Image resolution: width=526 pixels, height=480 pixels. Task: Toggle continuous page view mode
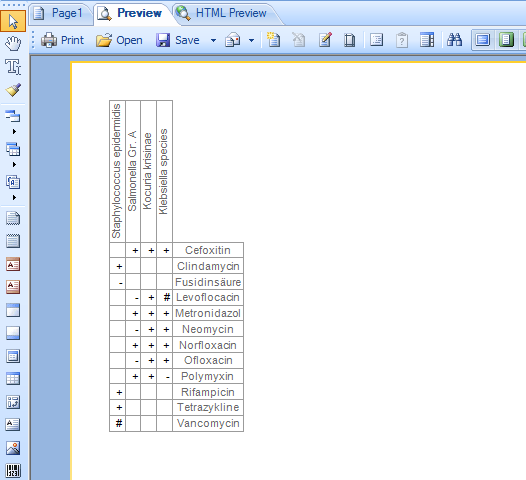[x=506, y=40]
